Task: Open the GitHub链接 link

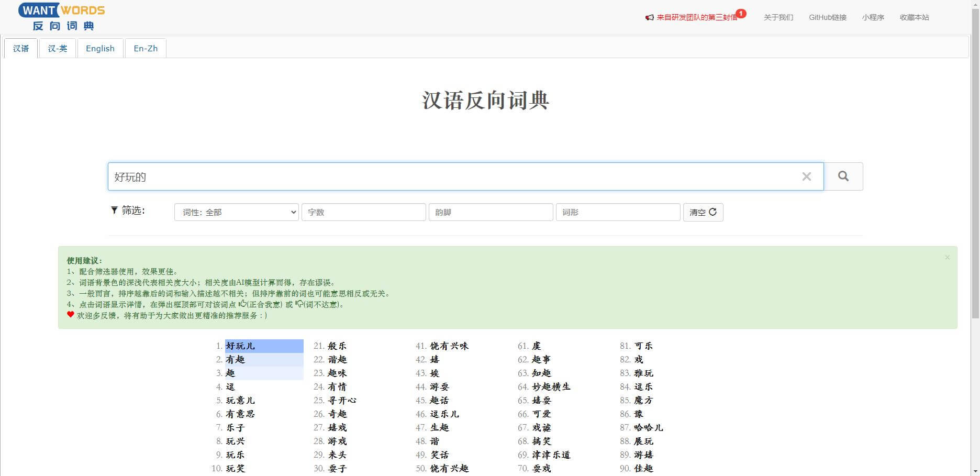Action: pyautogui.click(x=827, y=17)
